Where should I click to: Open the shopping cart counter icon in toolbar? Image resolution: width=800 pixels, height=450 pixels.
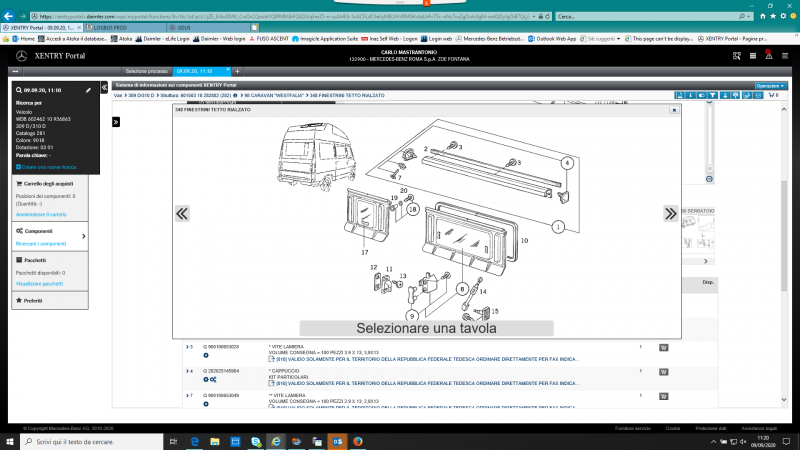point(773,95)
